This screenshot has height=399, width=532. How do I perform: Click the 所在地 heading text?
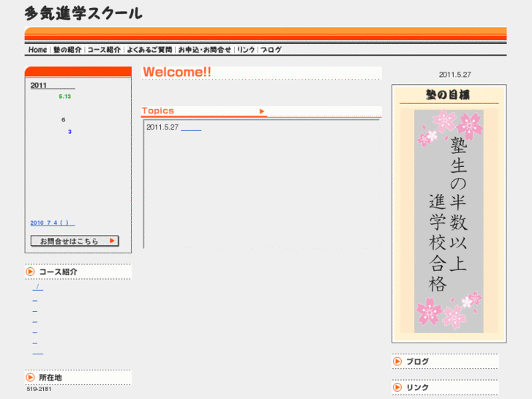tap(50, 377)
